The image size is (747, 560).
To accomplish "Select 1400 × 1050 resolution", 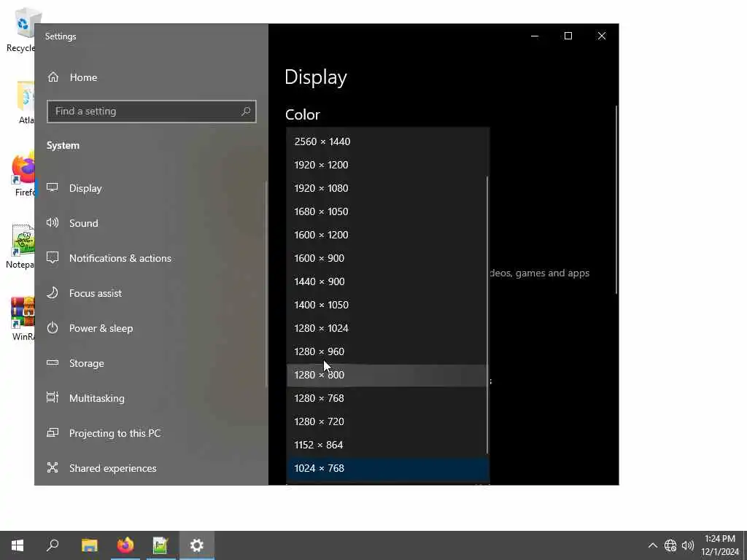I will (x=388, y=305).
